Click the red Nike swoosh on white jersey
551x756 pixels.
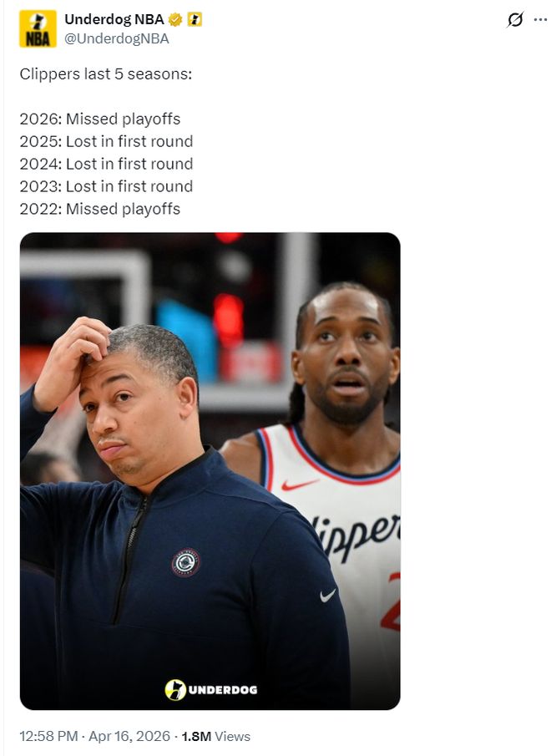point(300,484)
